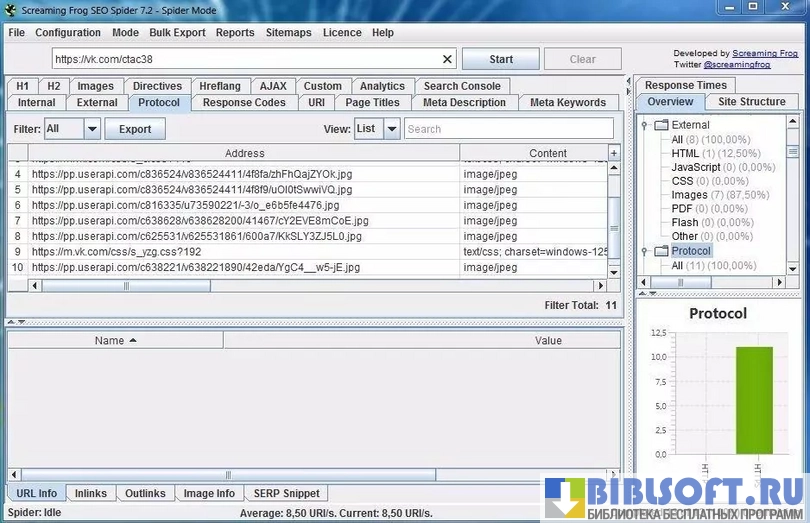Open the Filter dropdown set to All

point(92,129)
